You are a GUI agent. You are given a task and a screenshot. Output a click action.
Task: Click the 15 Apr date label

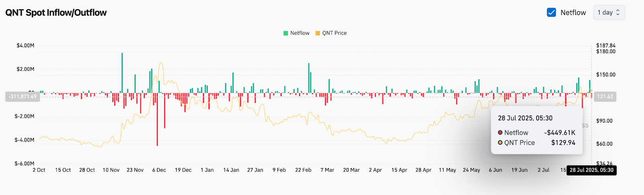(x=399, y=170)
